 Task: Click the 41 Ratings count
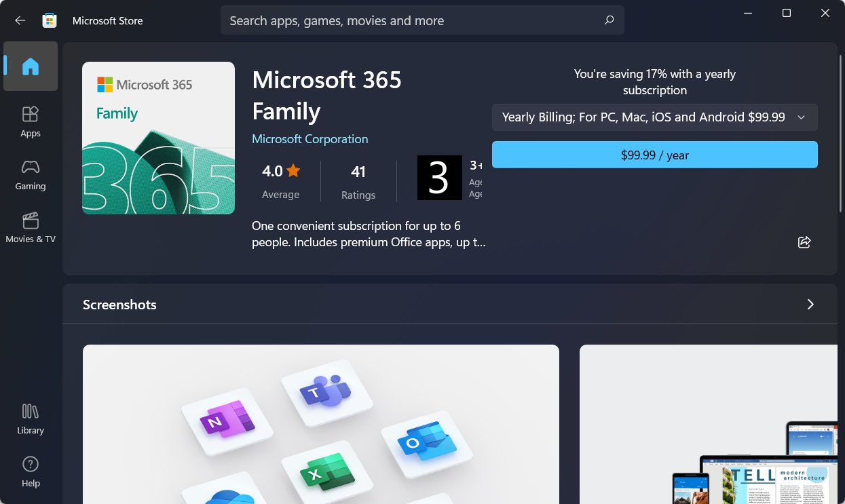pyautogui.click(x=358, y=181)
